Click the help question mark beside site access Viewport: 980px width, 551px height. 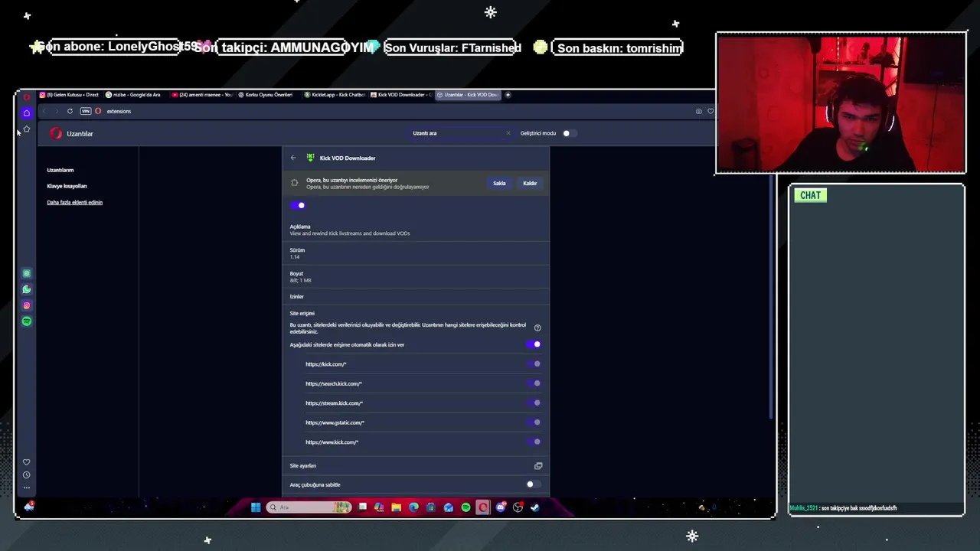(537, 328)
